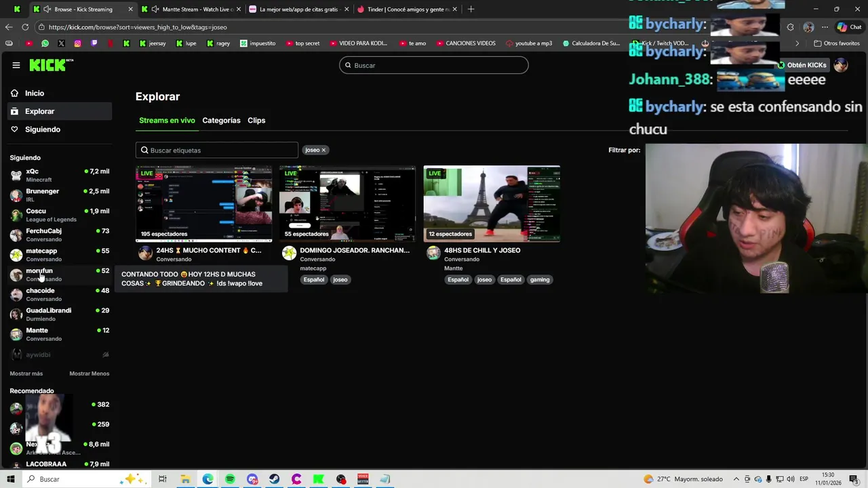Click the Español tag on matecapp stream
868x488 pixels.
[x=314, y=279]
